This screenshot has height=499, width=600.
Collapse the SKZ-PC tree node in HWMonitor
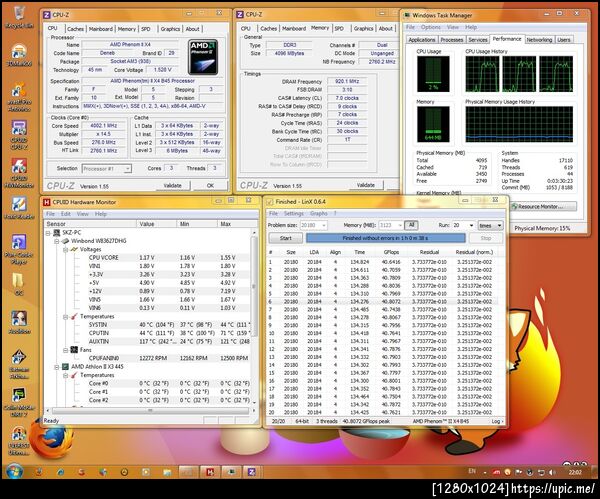48,233
